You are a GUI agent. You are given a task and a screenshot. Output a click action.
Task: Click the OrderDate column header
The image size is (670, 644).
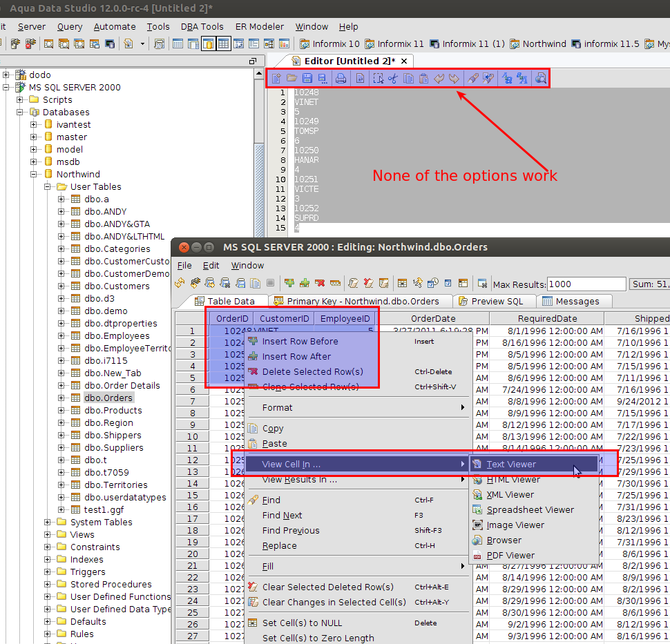(433, 319)
